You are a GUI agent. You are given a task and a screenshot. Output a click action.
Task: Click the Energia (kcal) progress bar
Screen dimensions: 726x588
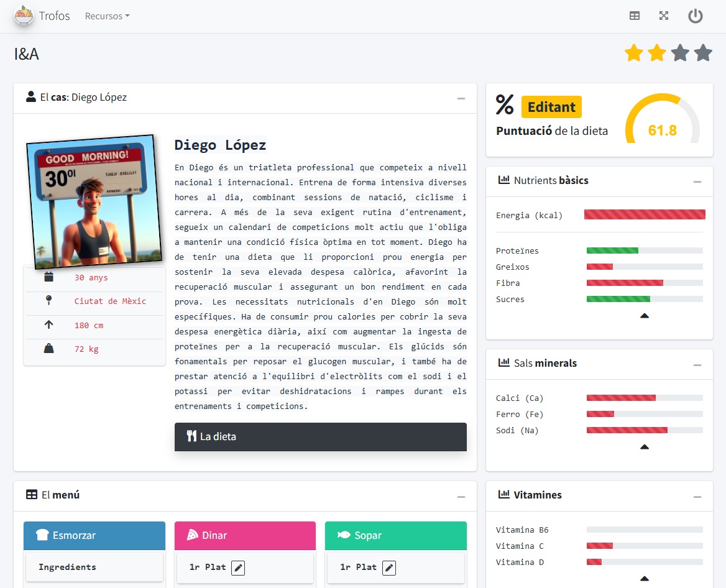pyautogui.click(x=645, y=214)
